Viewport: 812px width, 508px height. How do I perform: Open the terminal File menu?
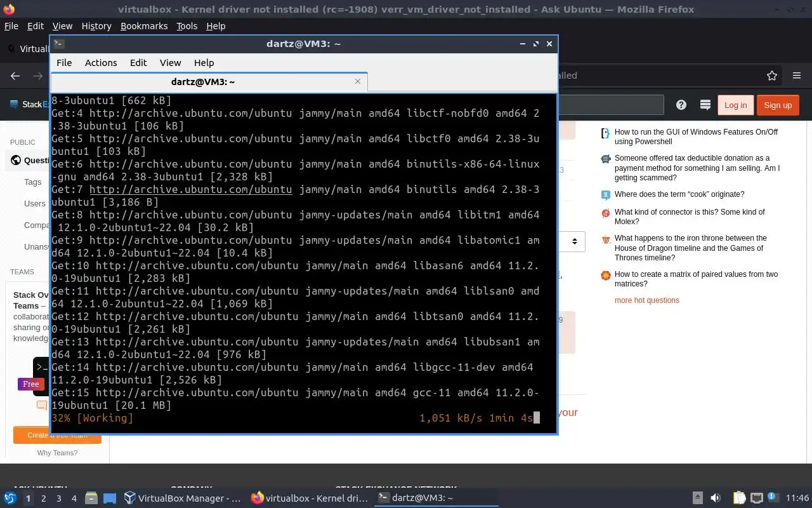[64, 63]
